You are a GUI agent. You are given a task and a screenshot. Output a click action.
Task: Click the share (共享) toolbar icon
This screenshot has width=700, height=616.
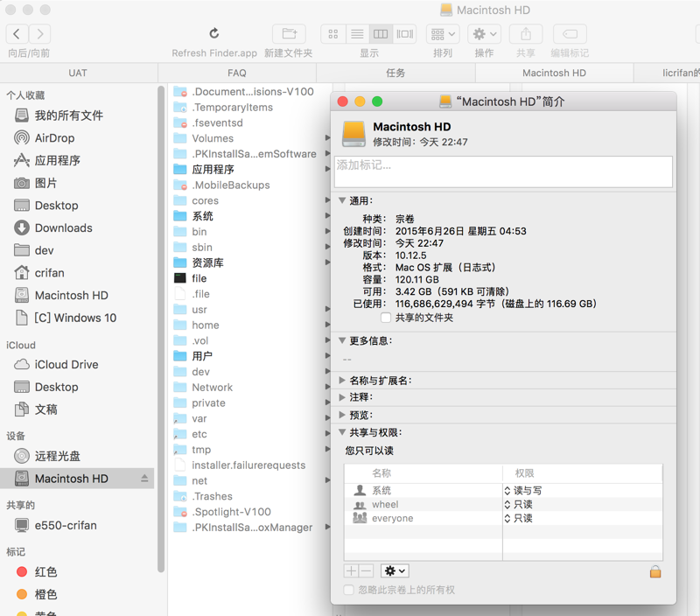526,34
